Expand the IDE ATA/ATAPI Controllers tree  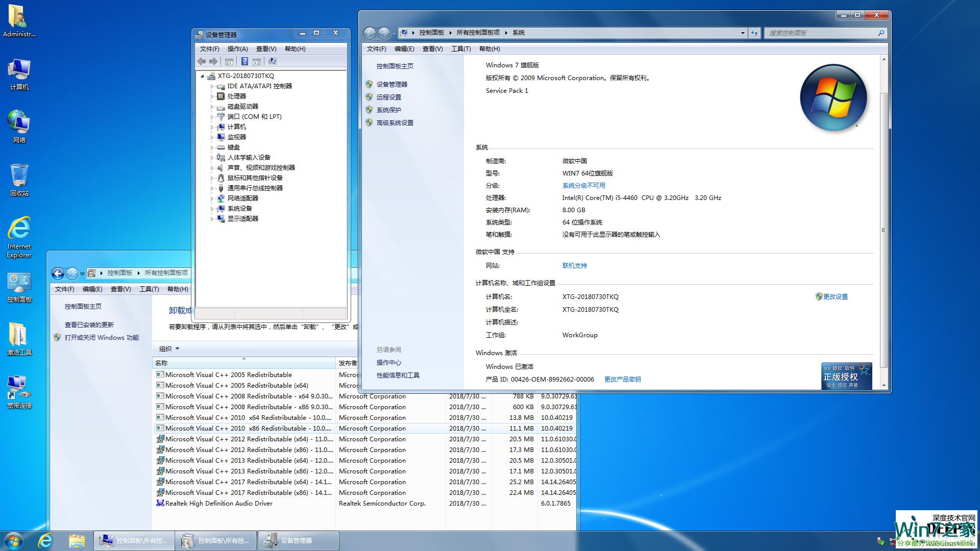point(212,86)
